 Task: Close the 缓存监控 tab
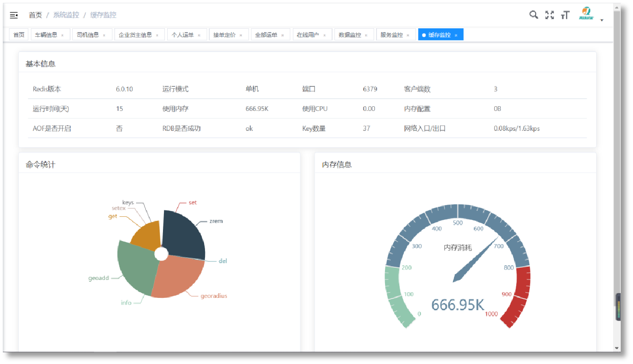pos(456,35)
